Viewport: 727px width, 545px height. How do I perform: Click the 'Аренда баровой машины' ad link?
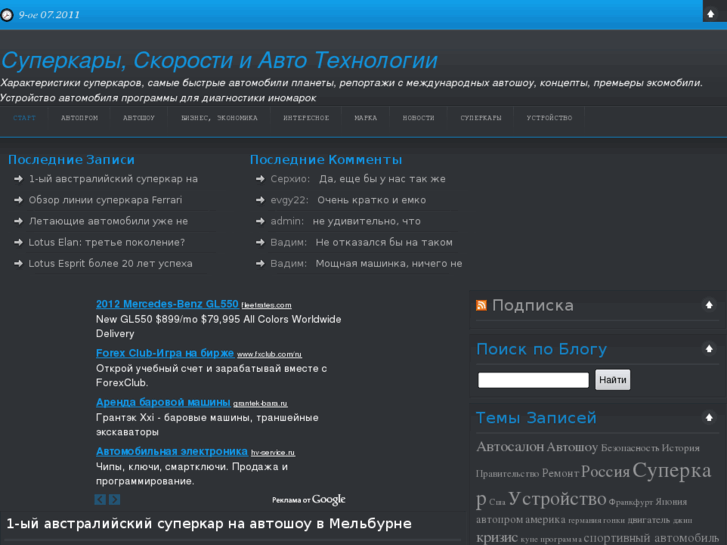(163, 402)
